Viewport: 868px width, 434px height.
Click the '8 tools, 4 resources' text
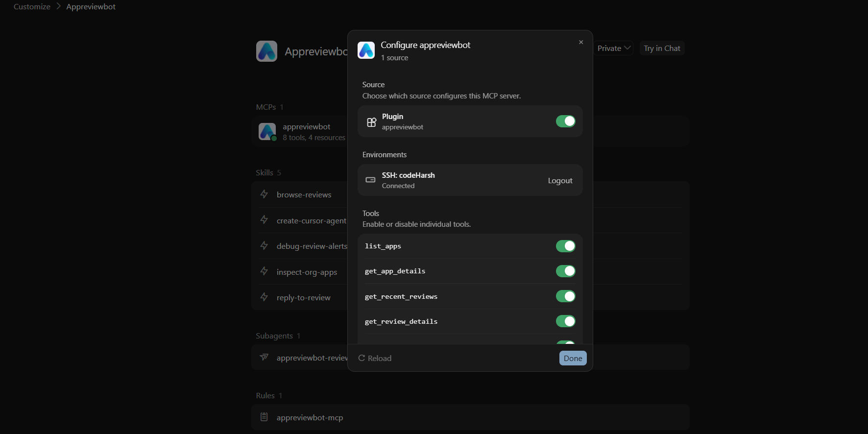[314, 138]
